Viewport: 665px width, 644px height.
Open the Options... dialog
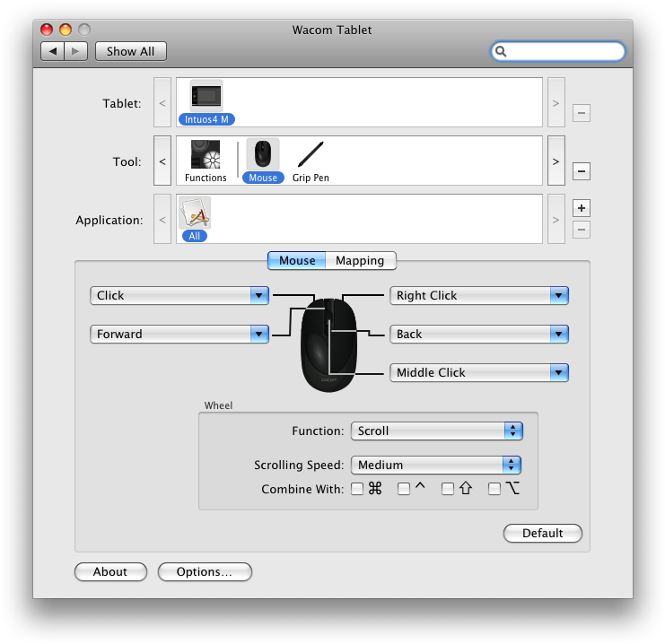pos(205,571)
